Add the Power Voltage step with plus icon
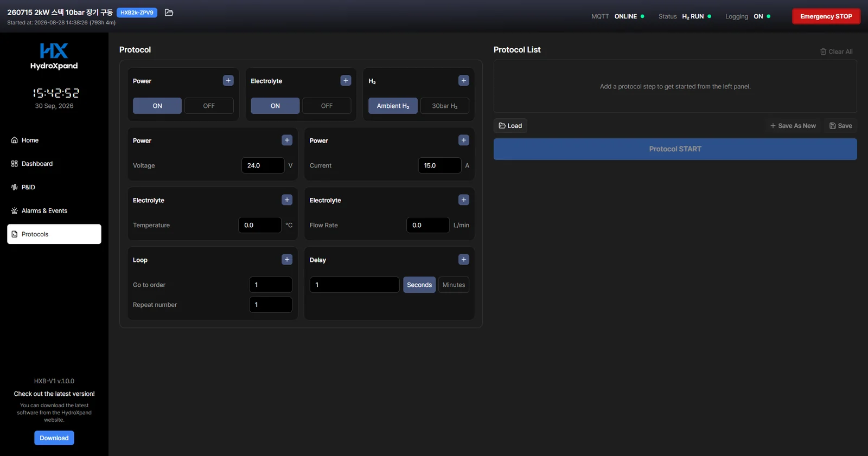The height and width of the screenshot is (456, 868). click(x=287, y=140)
